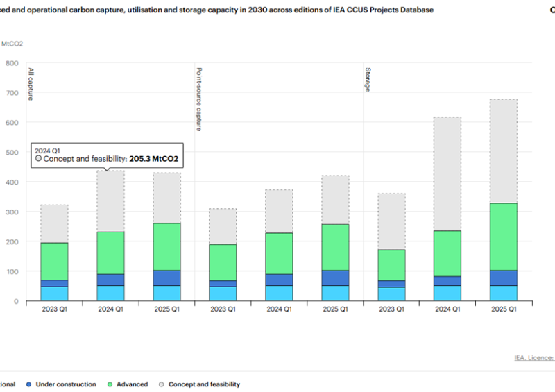The width and height of the screenshot is (555, 392).
Task: Toggle the Under construction legend marker
Action: pos(28,384)
